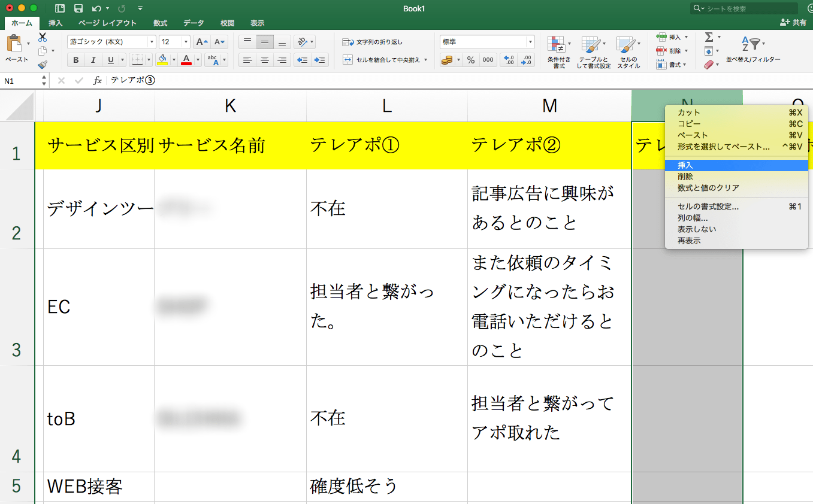813x504 pixels.
Task: Expand the font color dropdown arrow
Action: tap(198, 60)
